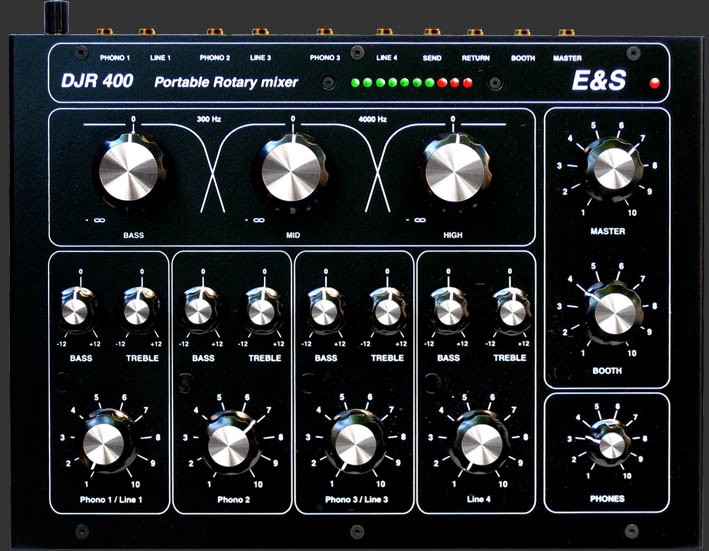
Task: Click the TREBLE knob on Line 4 channel
Action: coord(511,309)
